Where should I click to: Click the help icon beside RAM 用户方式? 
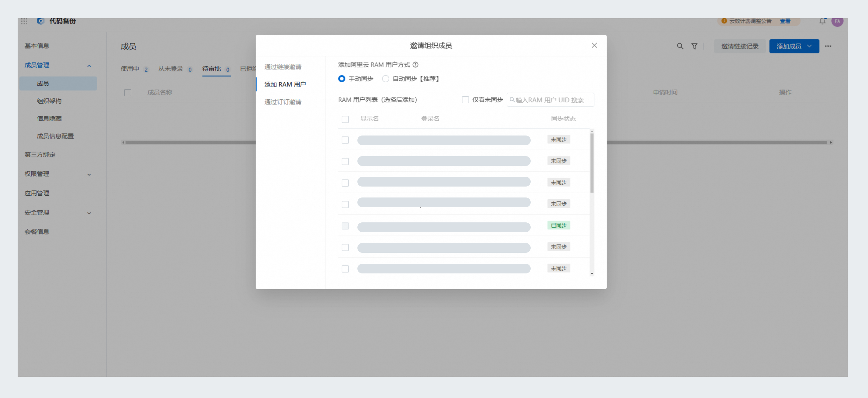(415, 65)
